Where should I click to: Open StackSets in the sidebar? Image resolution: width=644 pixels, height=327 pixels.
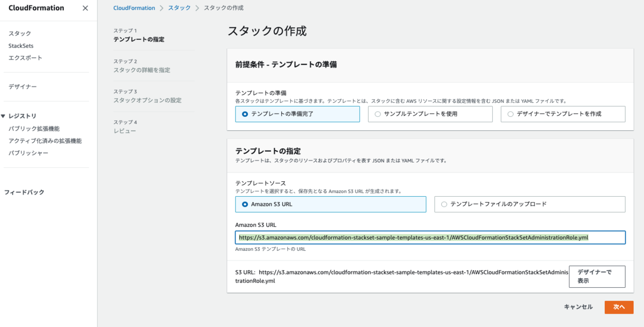tap(21, 46)
